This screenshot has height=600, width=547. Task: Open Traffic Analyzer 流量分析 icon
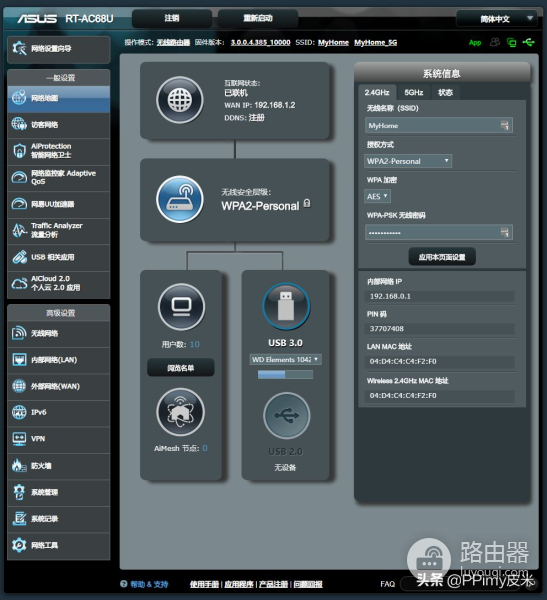[x=19, y=230]
